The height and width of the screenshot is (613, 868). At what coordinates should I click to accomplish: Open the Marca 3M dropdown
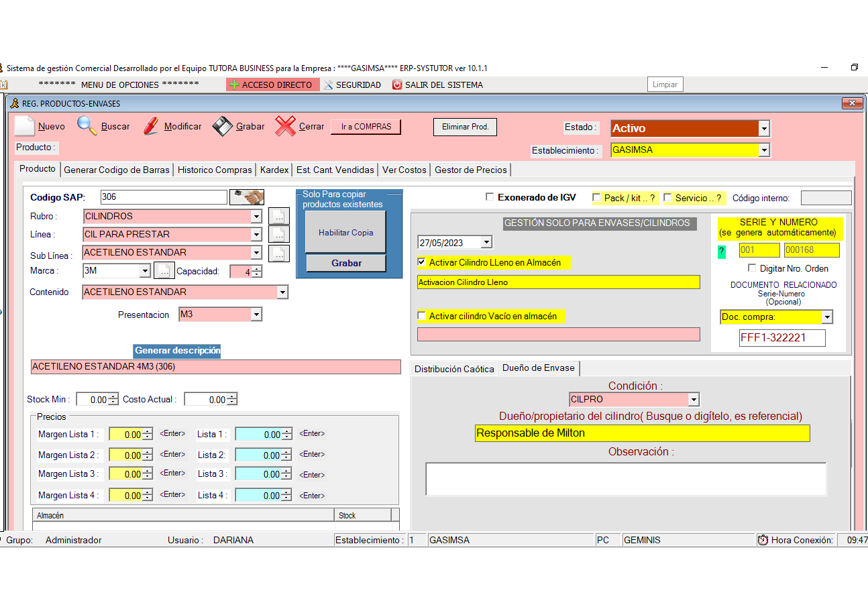click(x=145, y=271)
